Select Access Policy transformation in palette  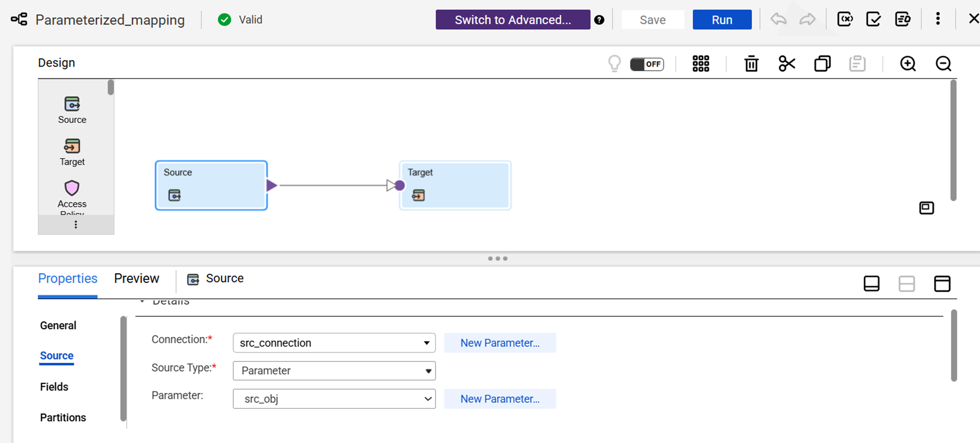[x=72, y=196]
